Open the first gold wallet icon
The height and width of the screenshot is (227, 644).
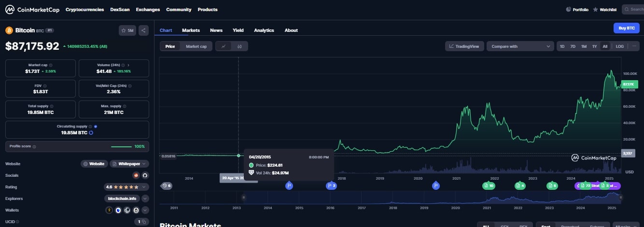pyautogui.click(x=110, y=210)
